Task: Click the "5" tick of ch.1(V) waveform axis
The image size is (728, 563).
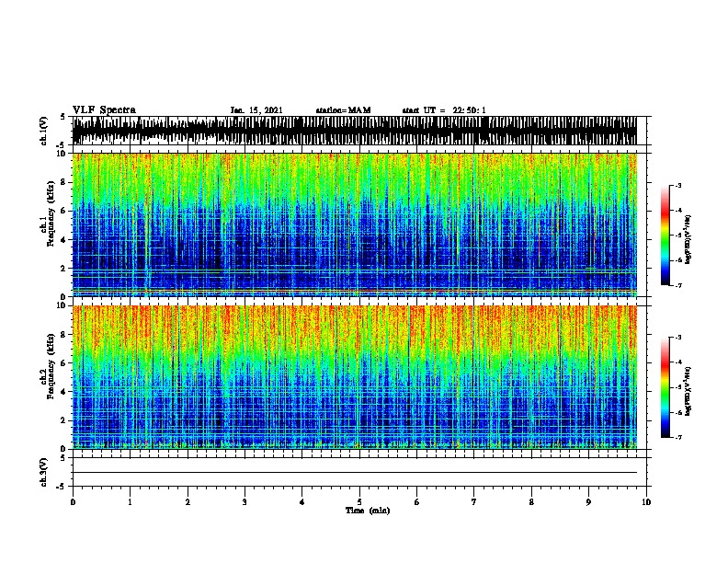Action: (64, 117)
